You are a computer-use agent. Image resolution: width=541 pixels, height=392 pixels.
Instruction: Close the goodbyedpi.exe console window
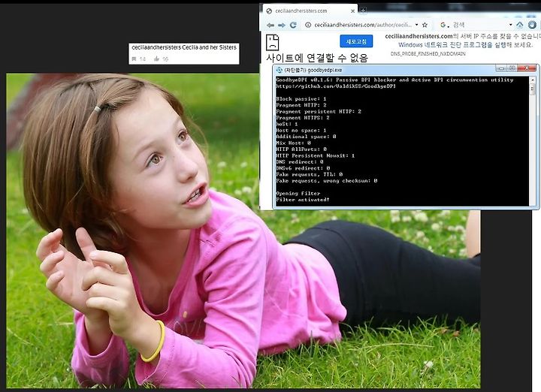point(527,68)
